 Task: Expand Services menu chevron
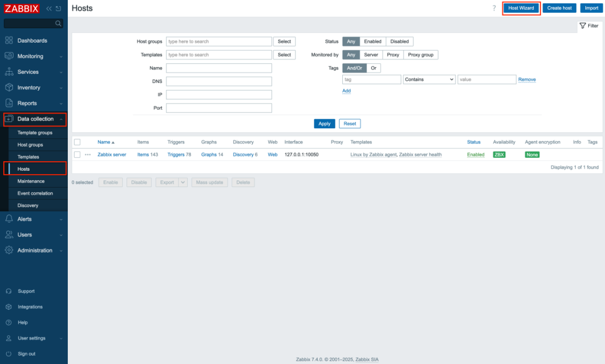61,72
